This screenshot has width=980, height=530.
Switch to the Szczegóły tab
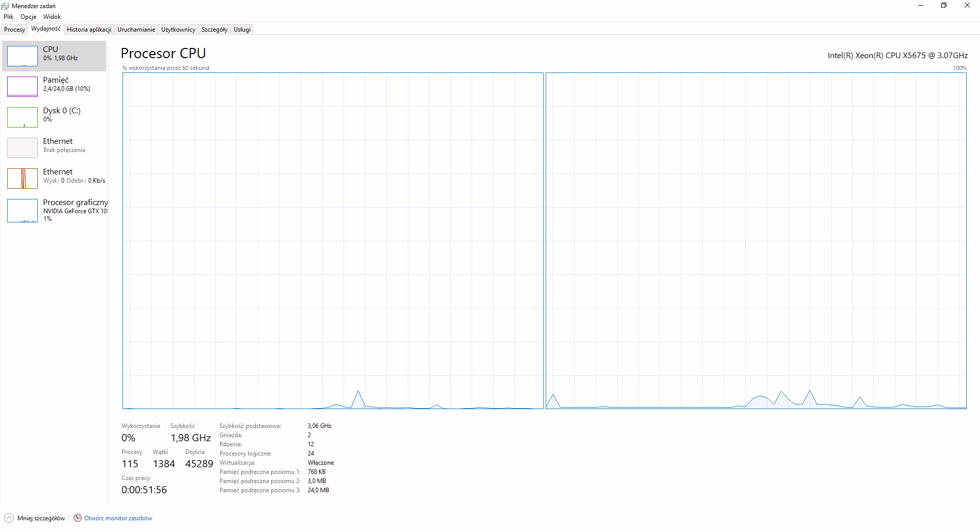(x=214, y=30)
